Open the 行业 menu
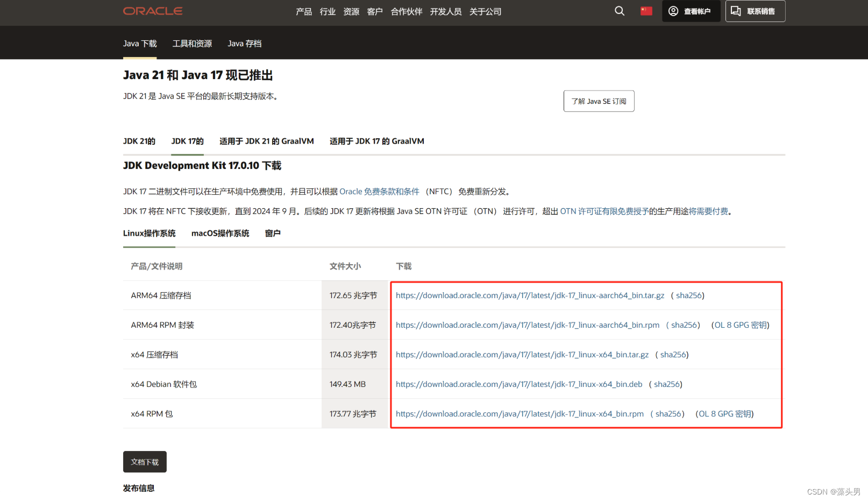 tap(328, 12)
